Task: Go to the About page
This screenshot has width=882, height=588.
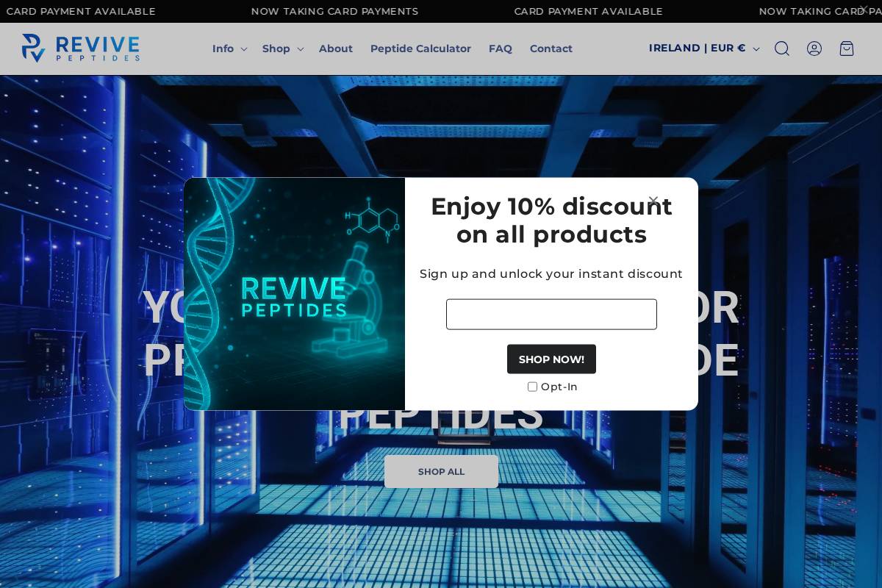Action: click(336, 49)
